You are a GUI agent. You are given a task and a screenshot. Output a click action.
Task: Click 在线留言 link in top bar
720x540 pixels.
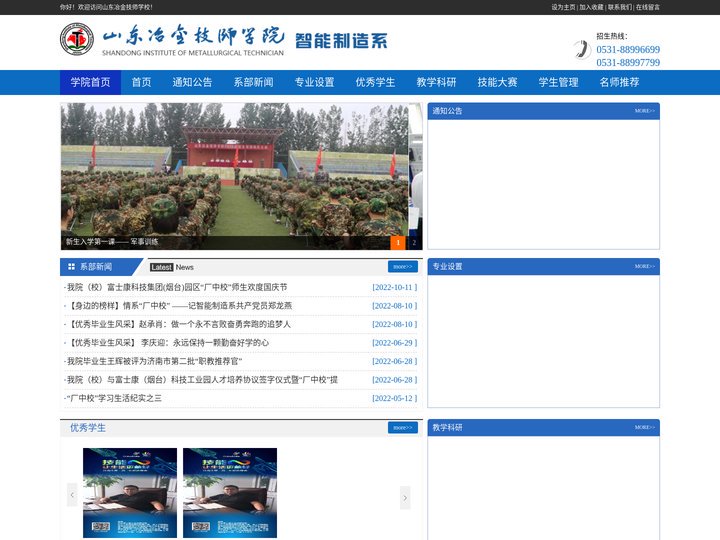pyautogui.click(x=648, y=7)
